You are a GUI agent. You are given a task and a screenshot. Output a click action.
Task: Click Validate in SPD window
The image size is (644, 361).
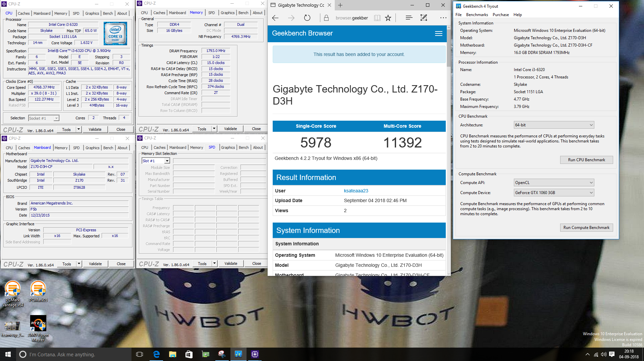tap(231, 263)
